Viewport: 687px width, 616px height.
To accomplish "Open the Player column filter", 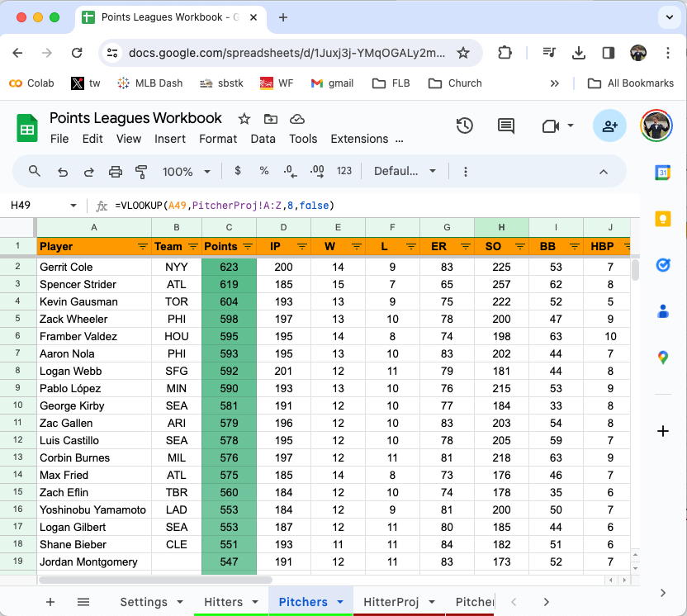I will click(x=142, y=247).
